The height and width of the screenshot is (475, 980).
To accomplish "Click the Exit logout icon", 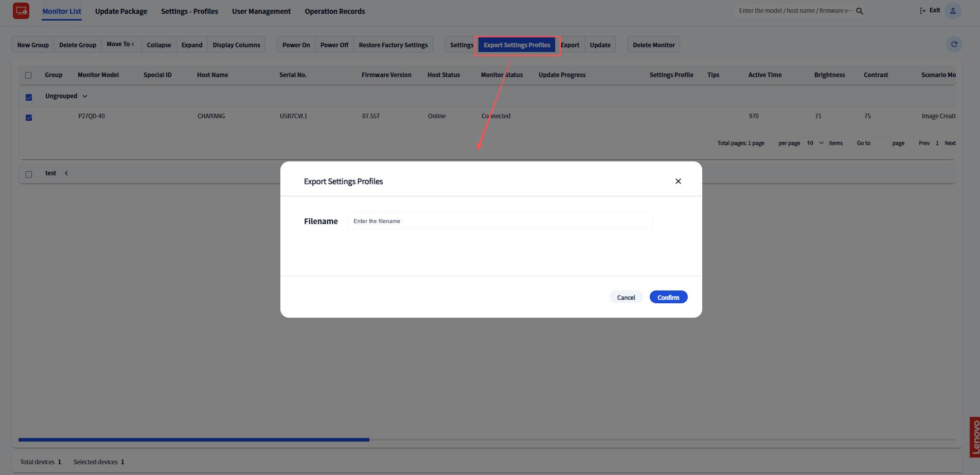I will coord(922,11).
